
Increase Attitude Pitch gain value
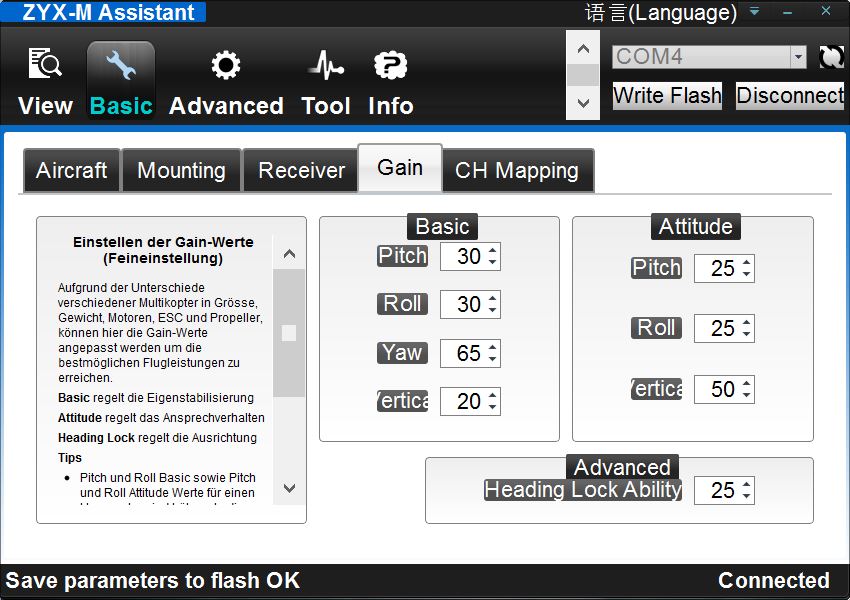746,263
